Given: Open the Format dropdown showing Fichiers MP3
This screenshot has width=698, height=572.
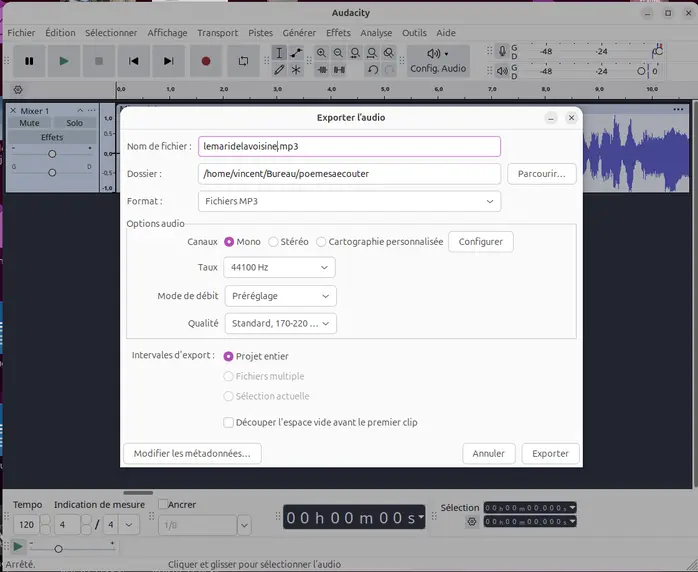Looking at the screenshot, I should click(349, 201).
